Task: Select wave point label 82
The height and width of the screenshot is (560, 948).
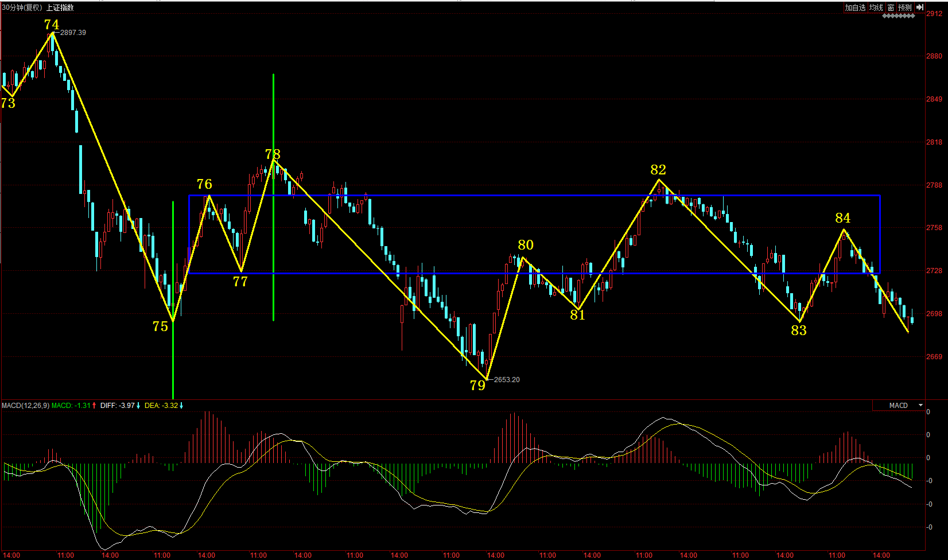Action: click(x=658, y=170)
